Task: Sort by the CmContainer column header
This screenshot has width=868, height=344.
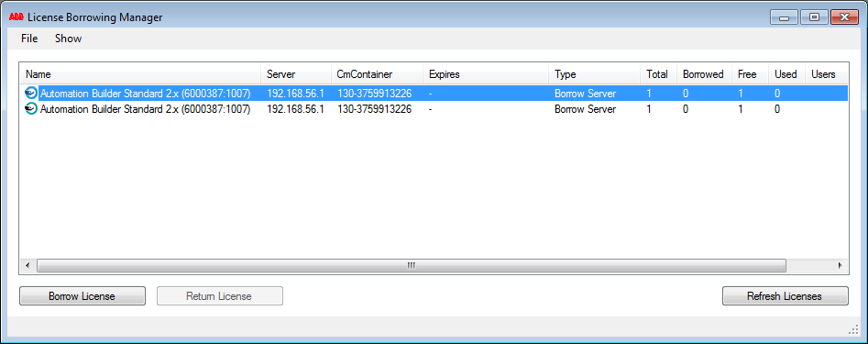Action: pyautogui.click(x=377, y=74)
